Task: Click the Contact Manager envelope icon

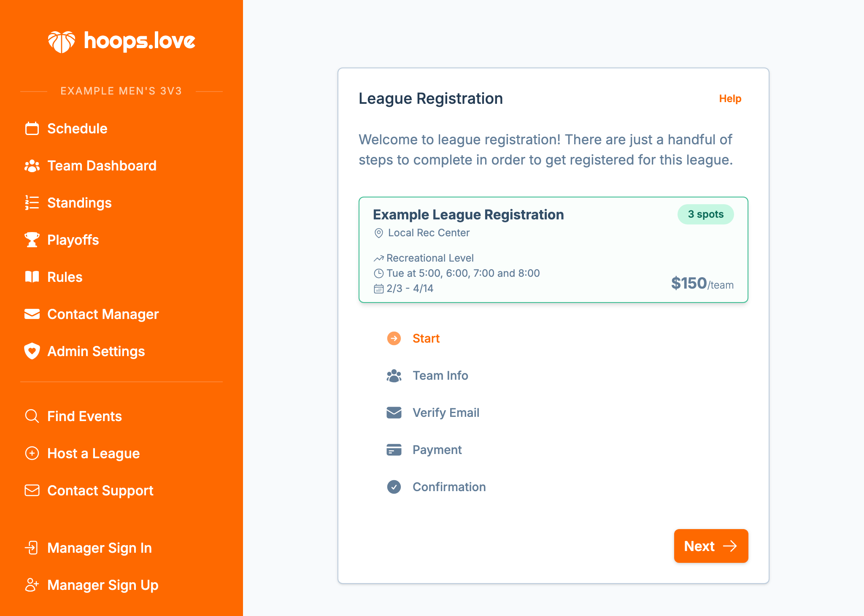Action: pyautogui.click(x=32, y=314)
